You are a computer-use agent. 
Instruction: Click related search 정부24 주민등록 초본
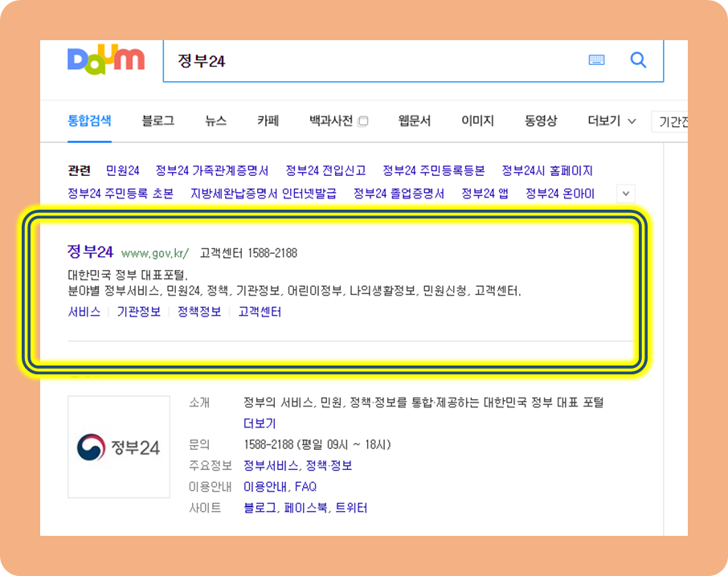point(121,193)
